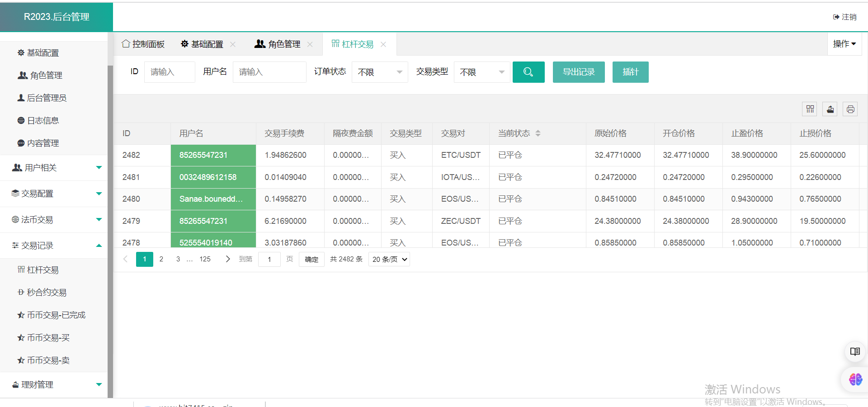Click the green search magnifier button

click(x=528, y=72)
